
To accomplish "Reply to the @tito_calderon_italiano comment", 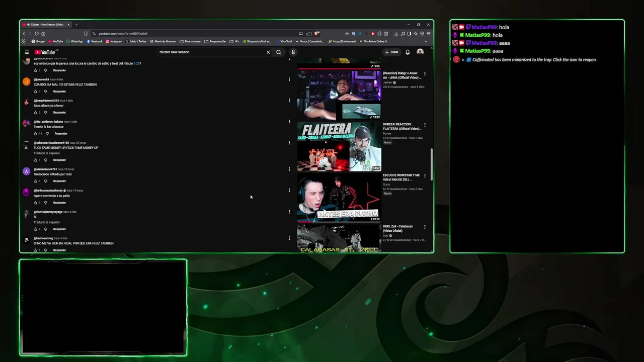I will [x=61, y=134].
